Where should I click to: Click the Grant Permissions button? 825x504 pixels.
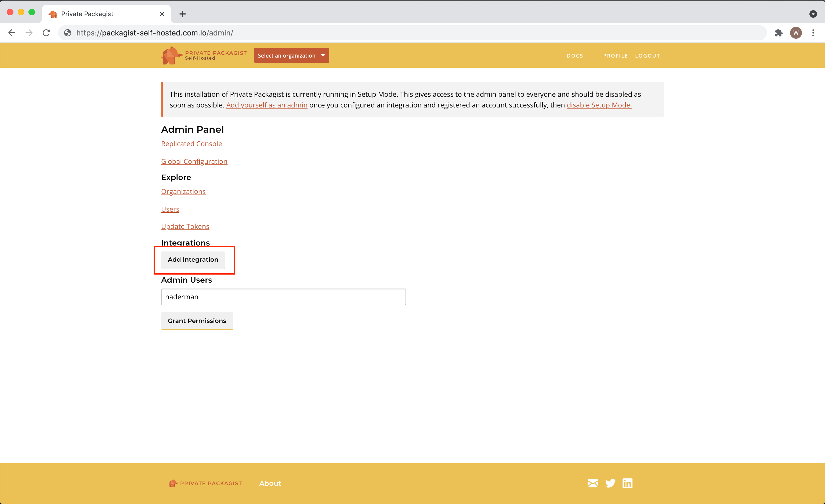[197, 321]
